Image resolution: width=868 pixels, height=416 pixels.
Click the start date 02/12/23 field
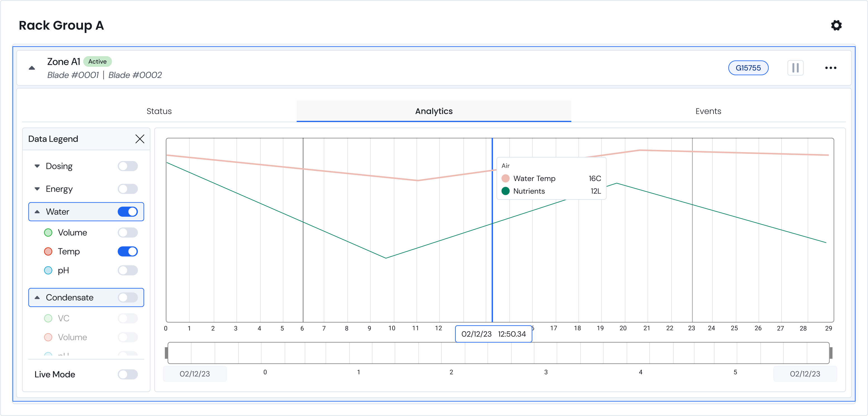click(x=195, y=374)
